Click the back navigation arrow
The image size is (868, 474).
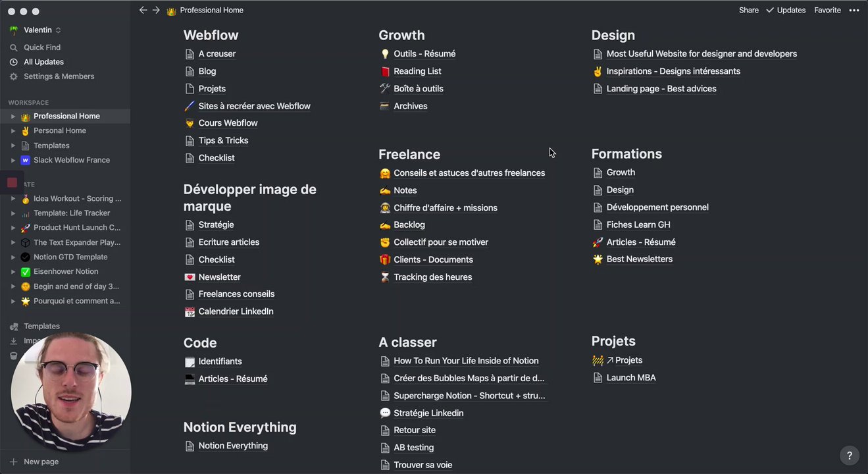(x=143, y=10)
